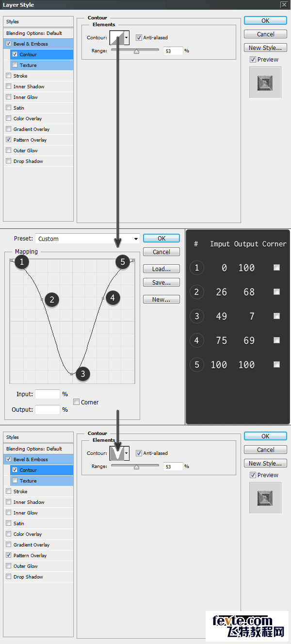Click the Output percentage field
Screen dimensions: 291x644
48,410
